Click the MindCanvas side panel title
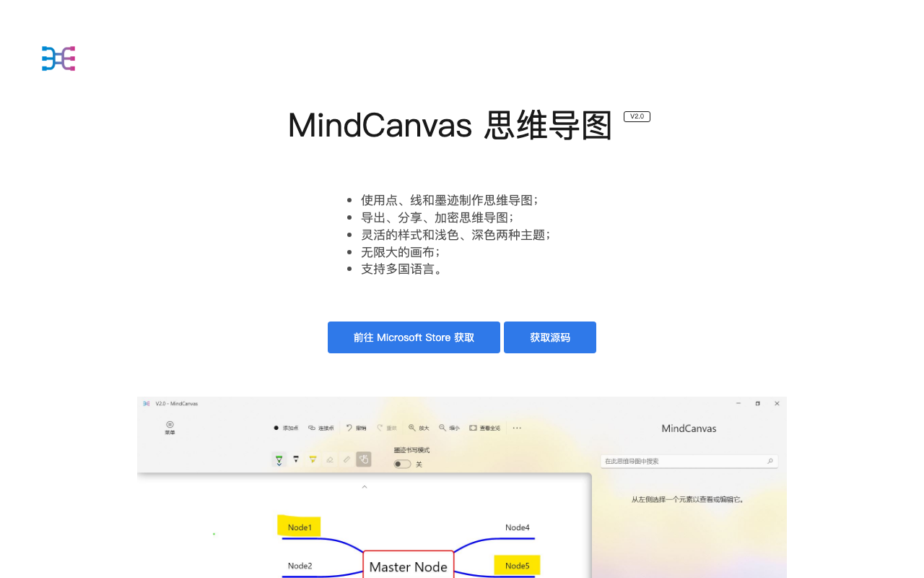Screen dimensions: 924x578 click(x=689, y=428)
